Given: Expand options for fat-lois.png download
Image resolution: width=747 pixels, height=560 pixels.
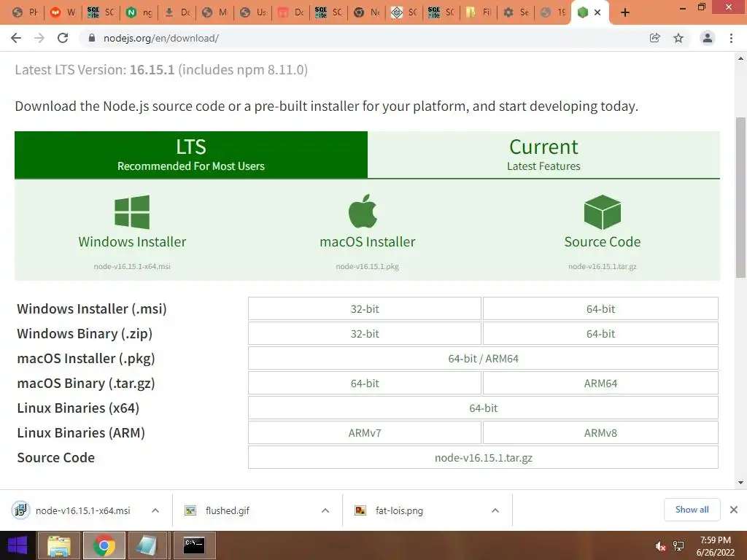Looking at the screenshot, I should [495, 510].
